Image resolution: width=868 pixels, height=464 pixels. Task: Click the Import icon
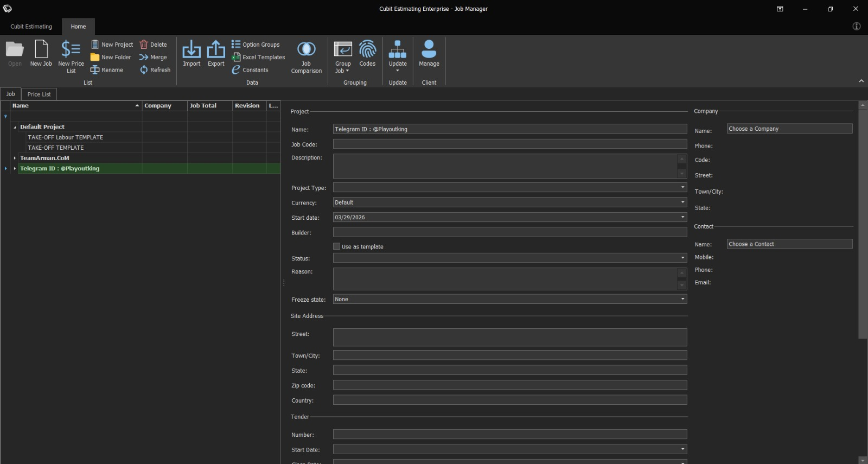(x=192, y=50)
